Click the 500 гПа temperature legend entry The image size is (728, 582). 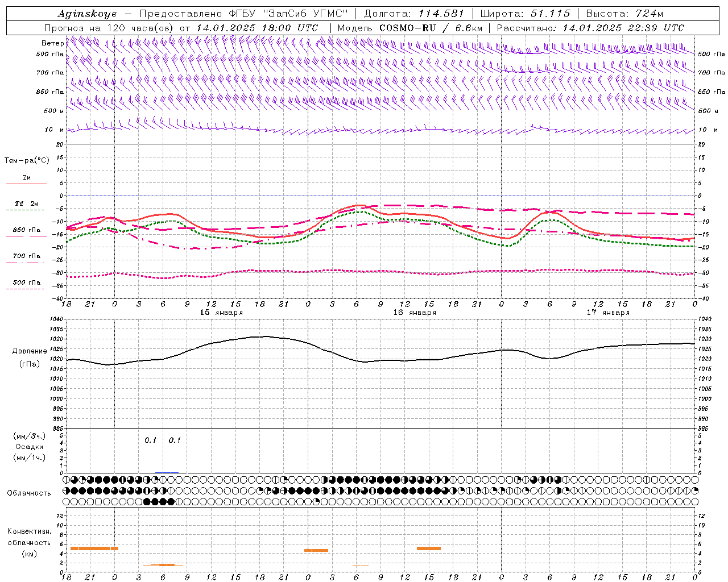[x=27, y=282]
